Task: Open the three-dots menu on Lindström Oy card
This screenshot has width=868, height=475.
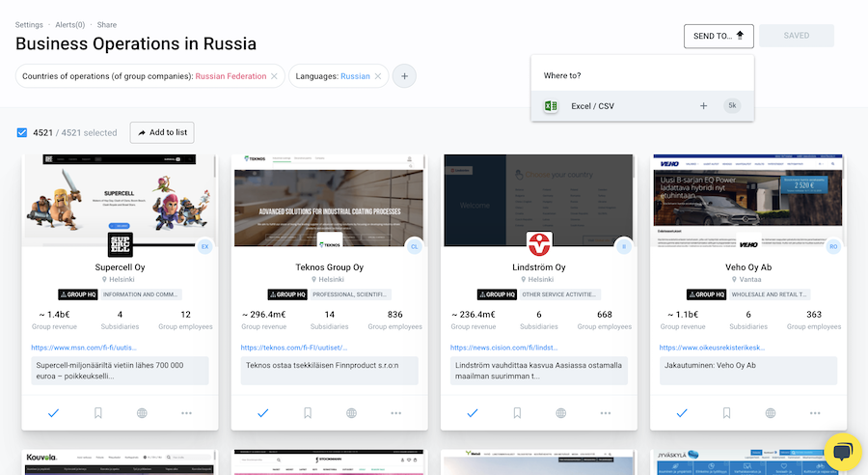Action: 606,413
